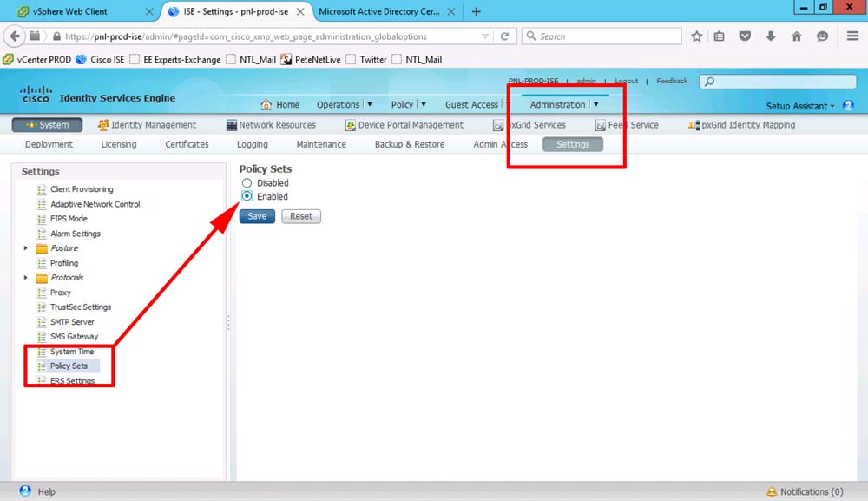
Task: Click the System tab button
Action: tap(47, 125)
